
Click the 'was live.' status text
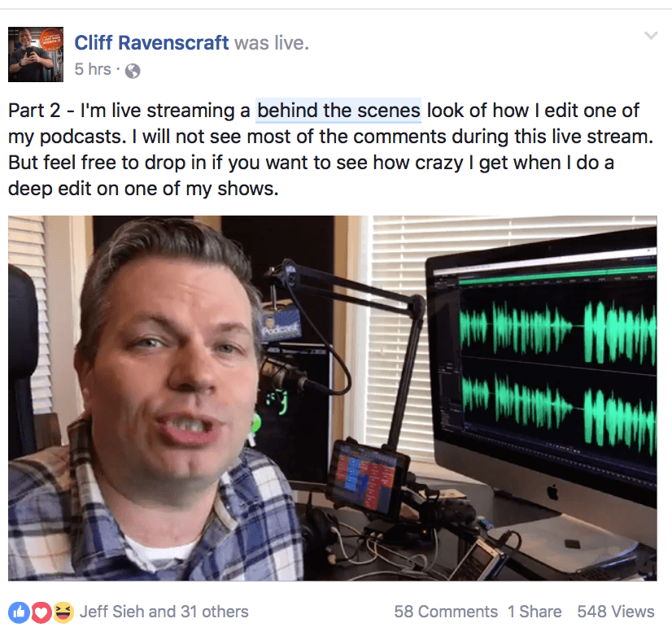272,43
